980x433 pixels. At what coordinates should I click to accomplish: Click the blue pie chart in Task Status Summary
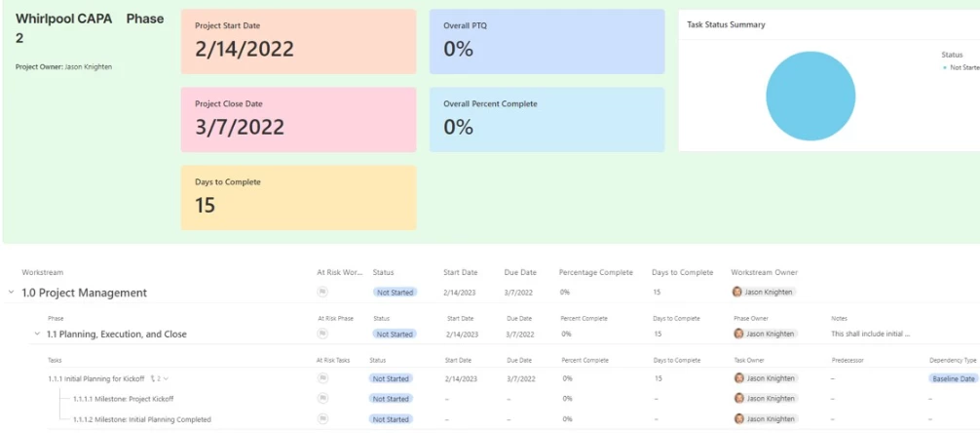[810, 96]
